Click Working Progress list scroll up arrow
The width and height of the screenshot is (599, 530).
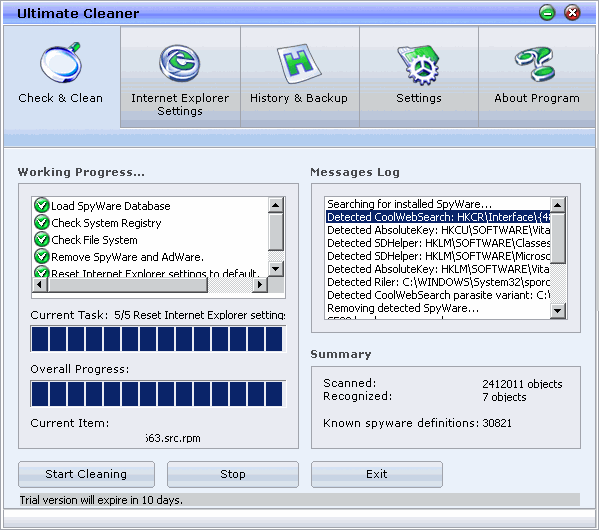[276, 205]
